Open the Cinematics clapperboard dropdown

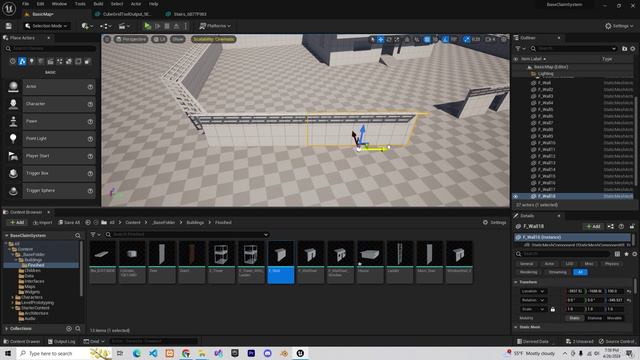(124, 26)
